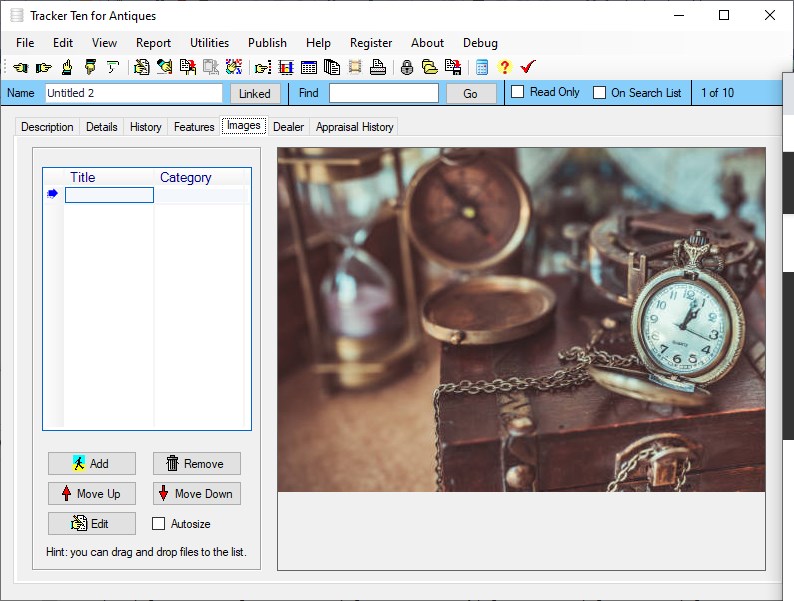794x601 pixels.
Task: Click the stacked pages report toolbar icon
Action: click(332, 67)
